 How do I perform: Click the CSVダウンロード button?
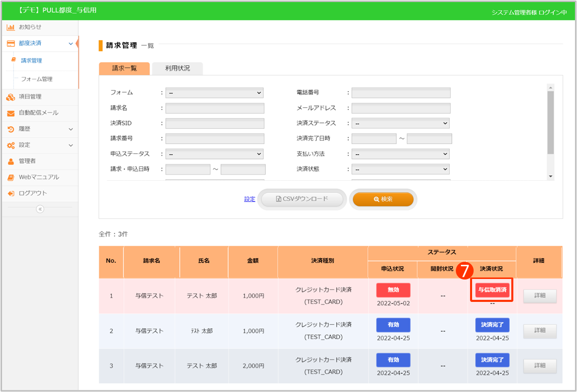coord(303,199)
